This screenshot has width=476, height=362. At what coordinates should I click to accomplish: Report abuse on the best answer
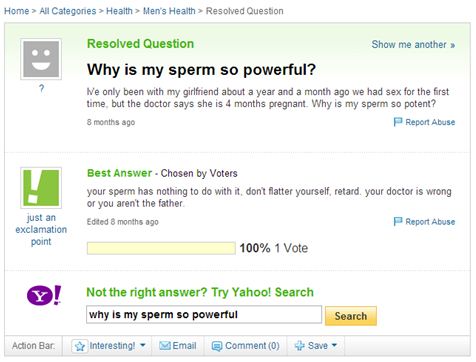point(424,222)
